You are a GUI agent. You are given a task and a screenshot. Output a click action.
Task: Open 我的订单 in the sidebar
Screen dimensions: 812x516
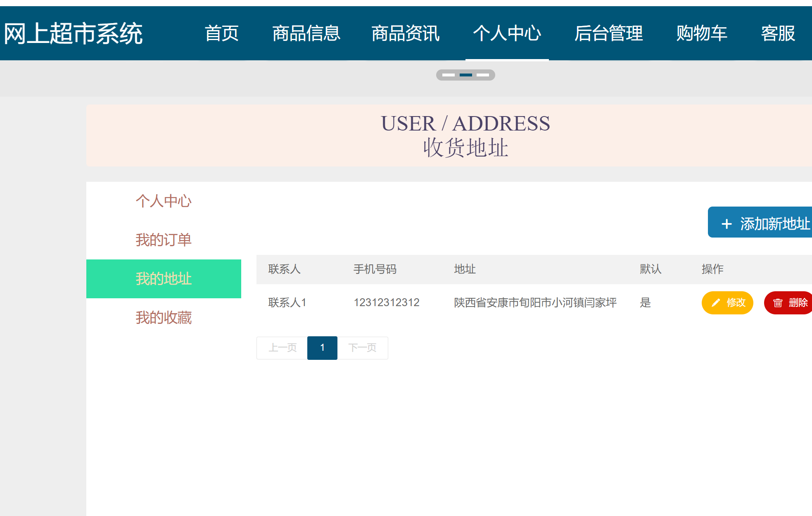click(164, 240)
